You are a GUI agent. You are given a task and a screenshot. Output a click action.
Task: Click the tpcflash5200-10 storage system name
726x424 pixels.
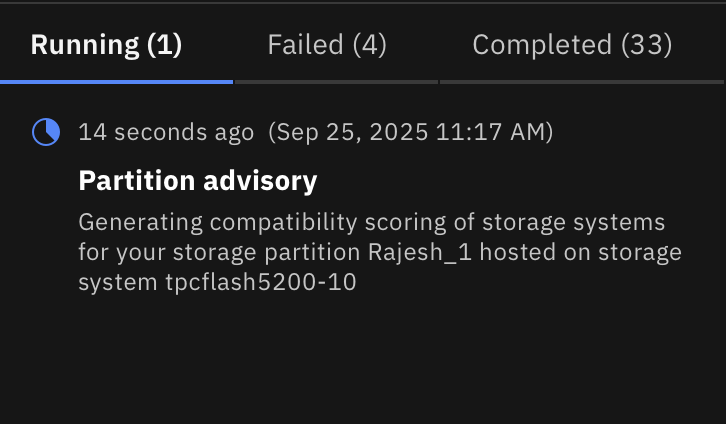pos(261,283)
